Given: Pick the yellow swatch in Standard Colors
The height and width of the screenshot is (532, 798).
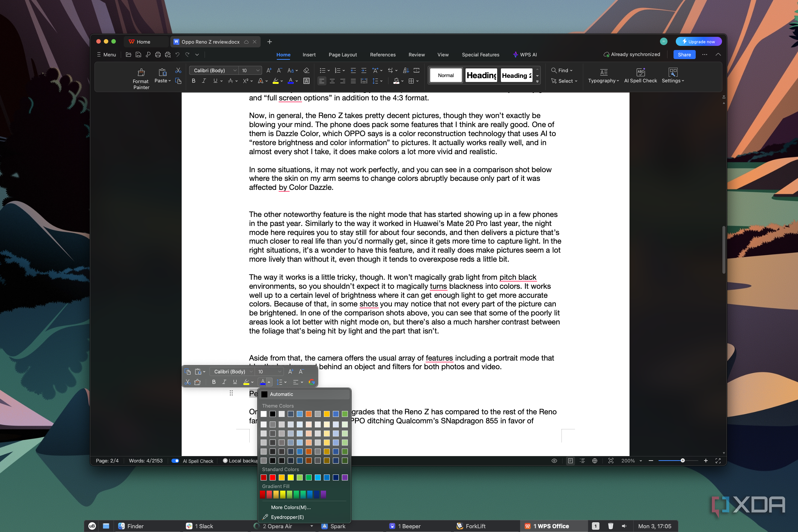Looking at the screenshot, I should pyautogui.click(x=291, y=477).
